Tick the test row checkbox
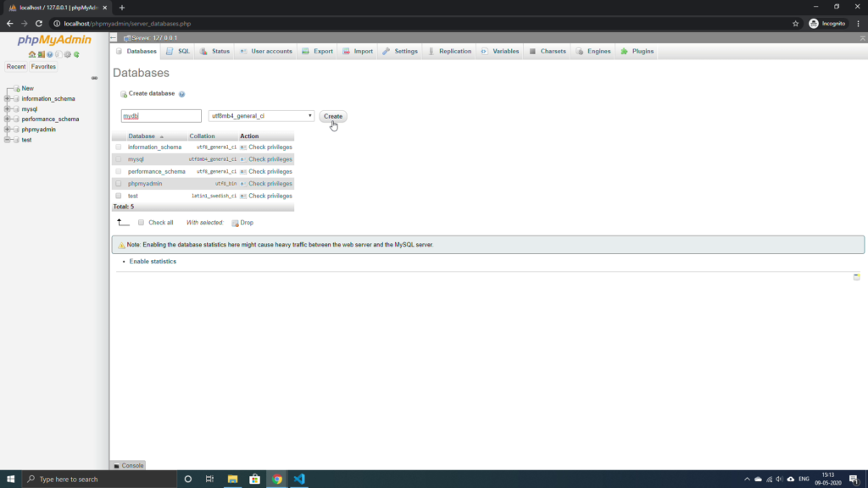Viewport: 868px width, 488px height. point(119,196)
